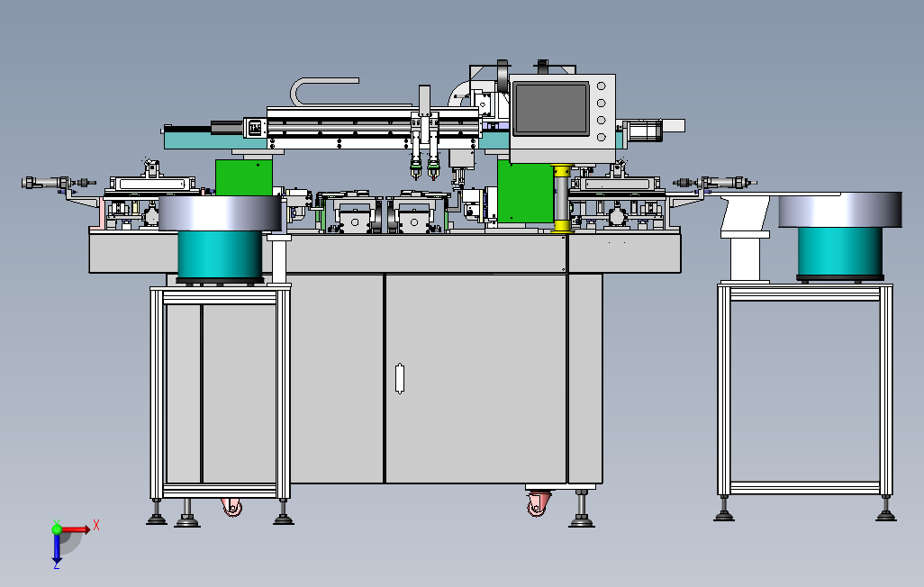This screenshot has height=587, width=924.
Task: Select the cabinet door handle
Action: click(x=400, y=378)
